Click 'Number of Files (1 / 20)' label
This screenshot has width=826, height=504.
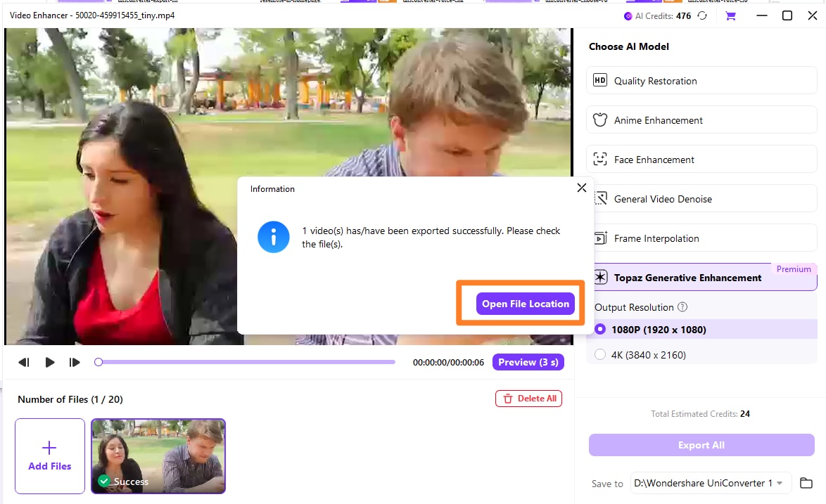(70, 399)
